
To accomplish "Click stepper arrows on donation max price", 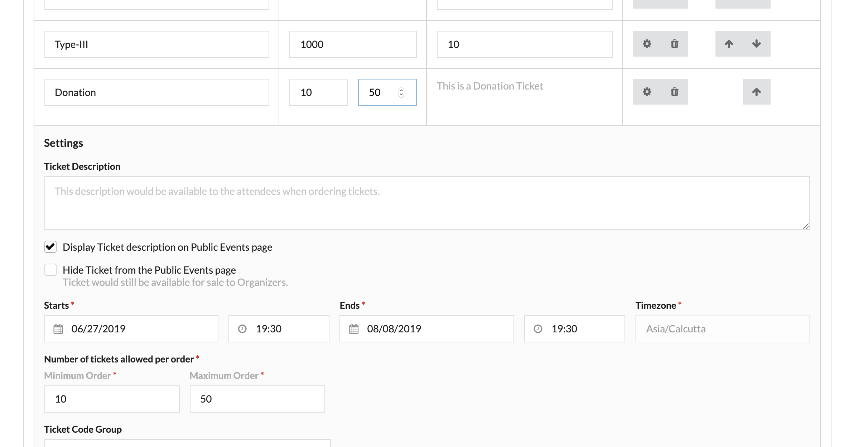I will 401,92.
